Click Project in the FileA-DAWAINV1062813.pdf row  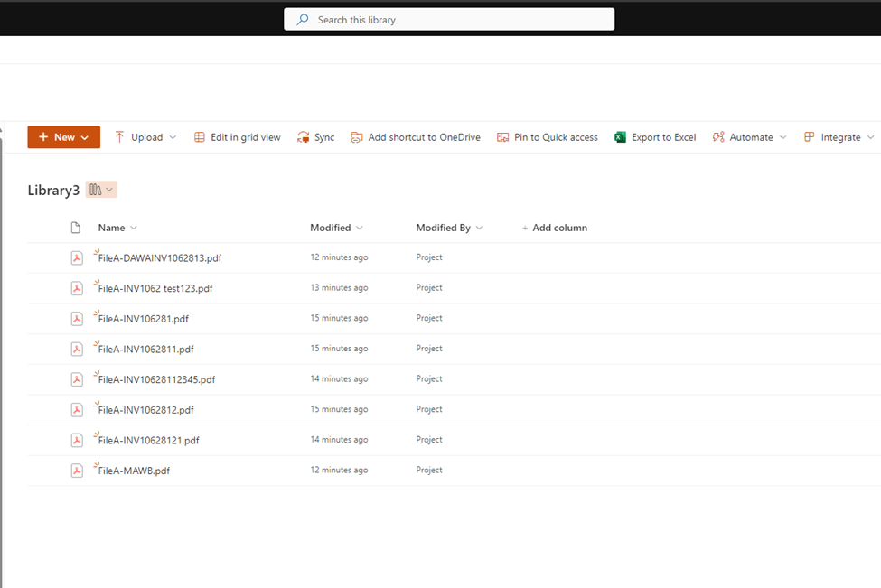429,257
